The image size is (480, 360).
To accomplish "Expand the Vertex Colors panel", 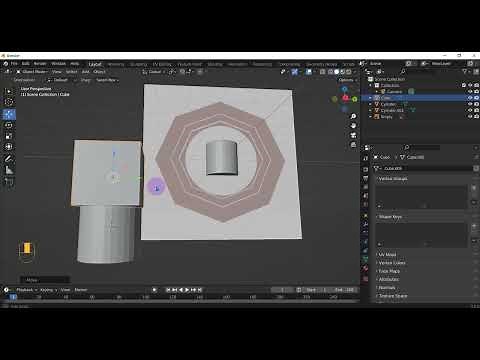I will (x=391, y=263).
